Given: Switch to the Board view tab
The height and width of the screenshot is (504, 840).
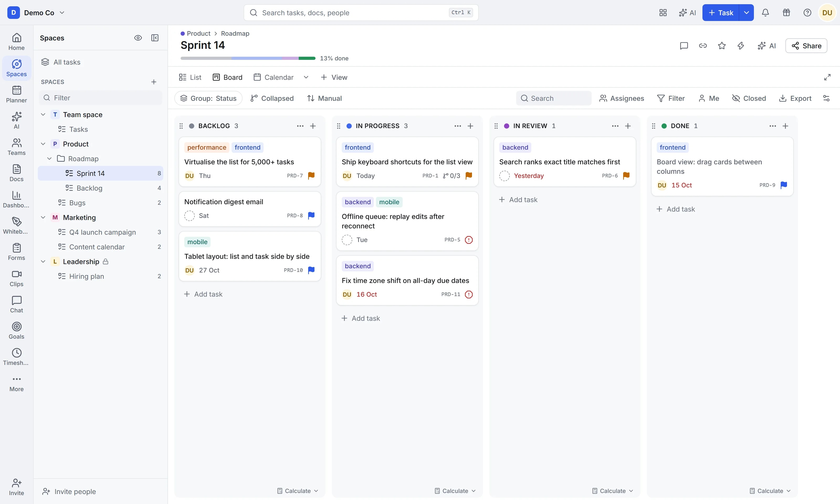Looking at the screenshot, I should [x=228, y=77].
